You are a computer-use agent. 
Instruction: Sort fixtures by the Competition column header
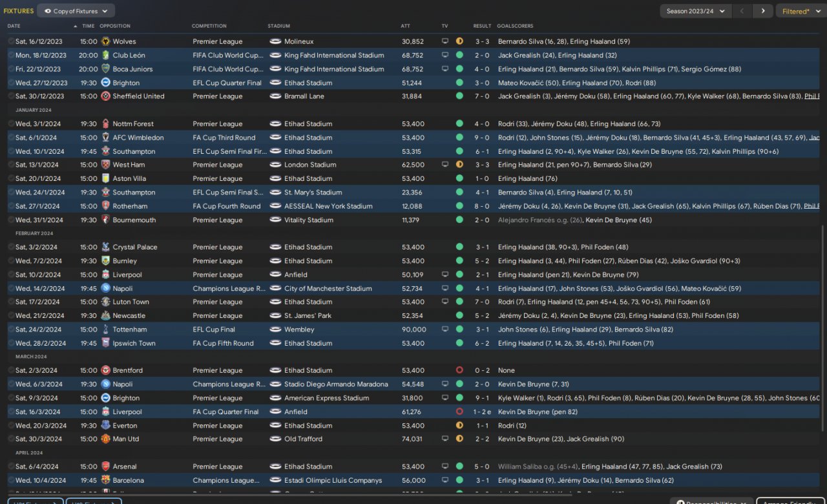click(209, 26)
